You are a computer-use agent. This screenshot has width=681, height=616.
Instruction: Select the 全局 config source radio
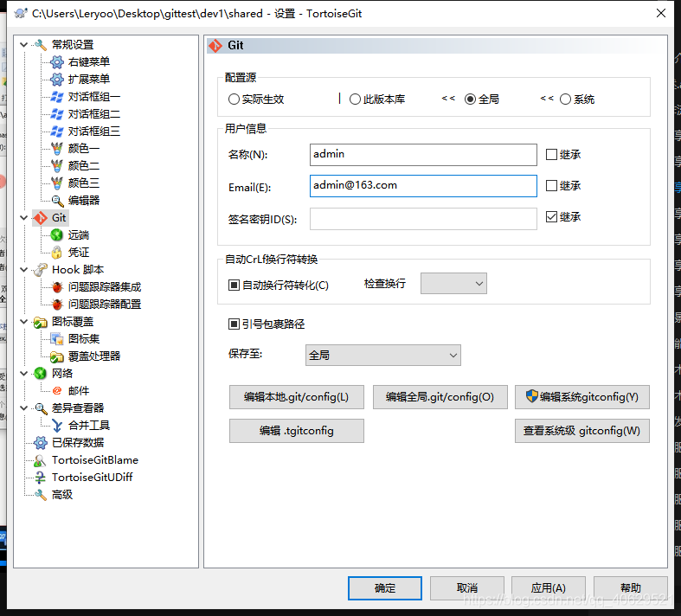click(470, 99)
